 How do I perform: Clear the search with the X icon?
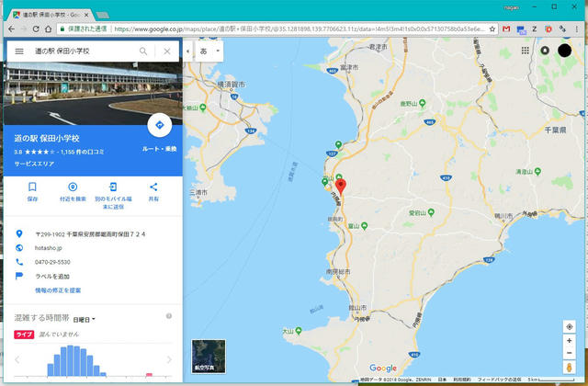click(x=167, y=51)
